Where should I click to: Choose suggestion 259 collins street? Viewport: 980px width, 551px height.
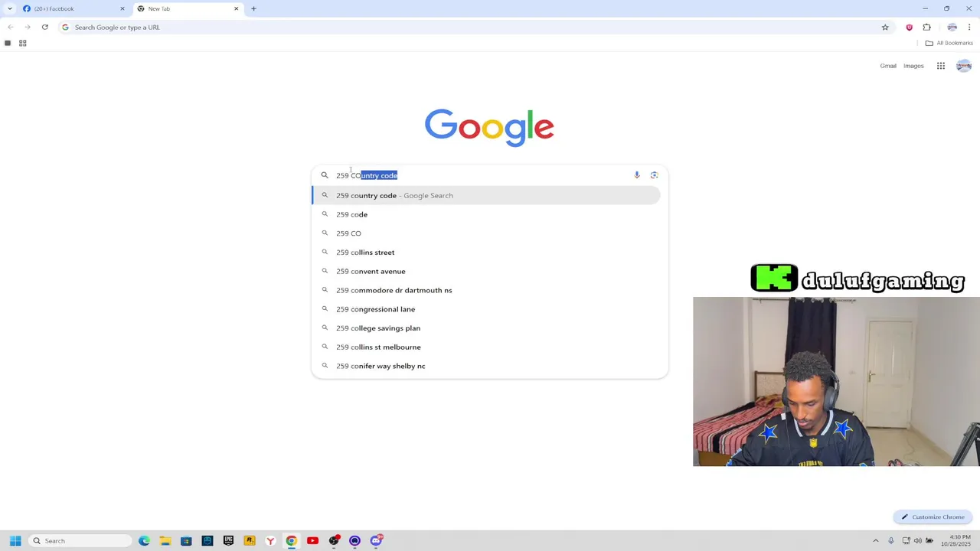486,253
